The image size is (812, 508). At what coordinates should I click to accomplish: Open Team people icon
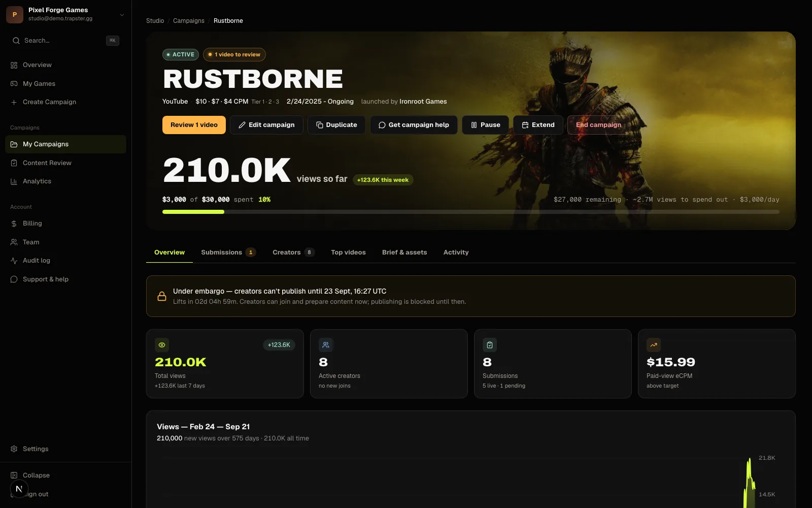click(14, 242)
